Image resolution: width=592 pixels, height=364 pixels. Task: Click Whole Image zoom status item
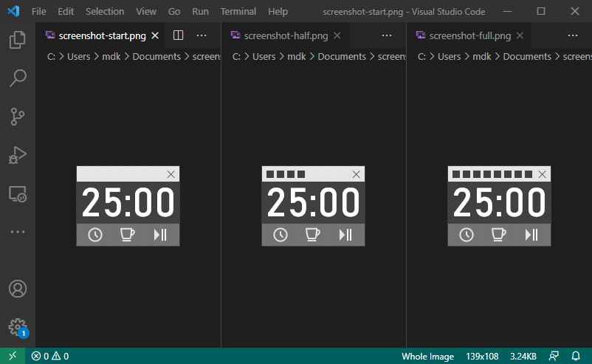pos(427,356)
